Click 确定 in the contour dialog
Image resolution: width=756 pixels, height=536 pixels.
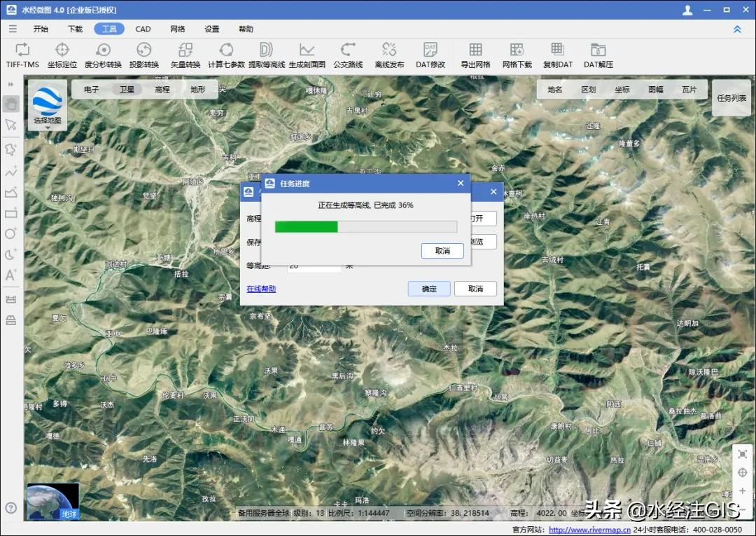click(429, 289)
